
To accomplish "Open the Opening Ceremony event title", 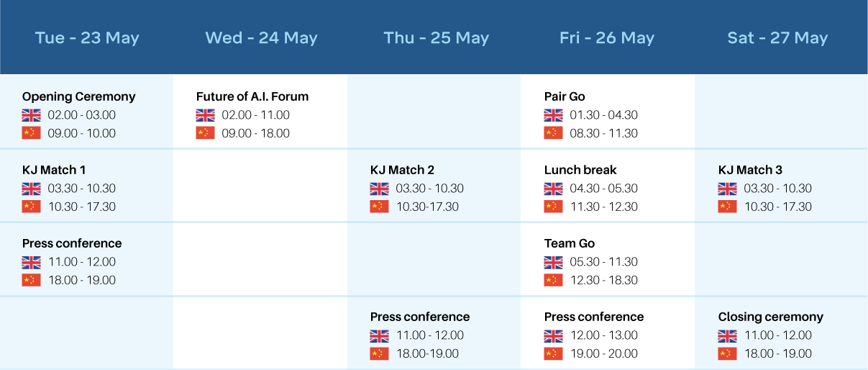I will (79, 96).
